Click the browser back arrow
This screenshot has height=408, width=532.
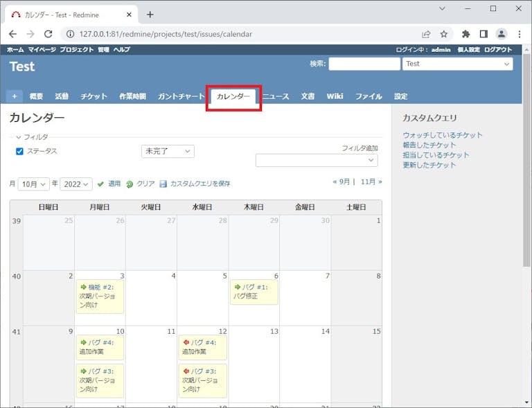coord(12,34)
